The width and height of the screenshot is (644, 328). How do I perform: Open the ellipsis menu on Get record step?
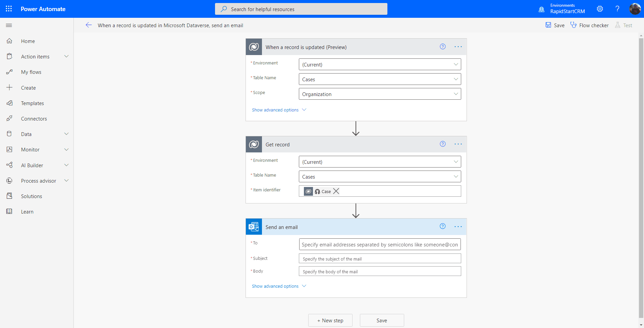(x=458, y=144)
